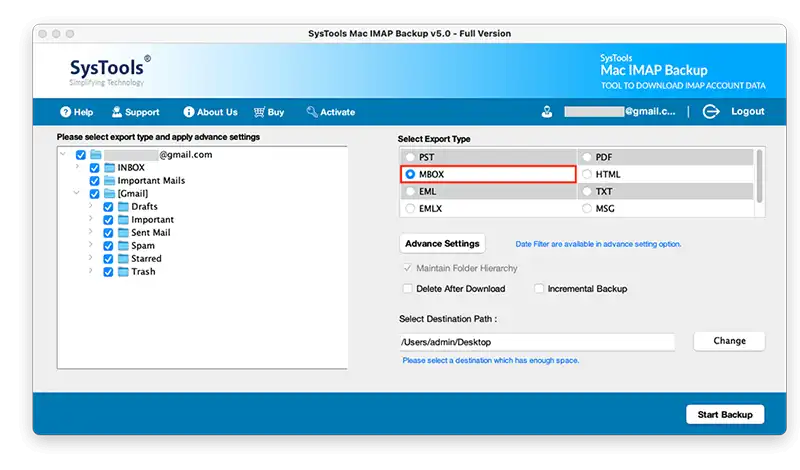The image size is (800, 470).
Task: Select MSG export type
Action: pyautogui.click(x=587, y=208)
